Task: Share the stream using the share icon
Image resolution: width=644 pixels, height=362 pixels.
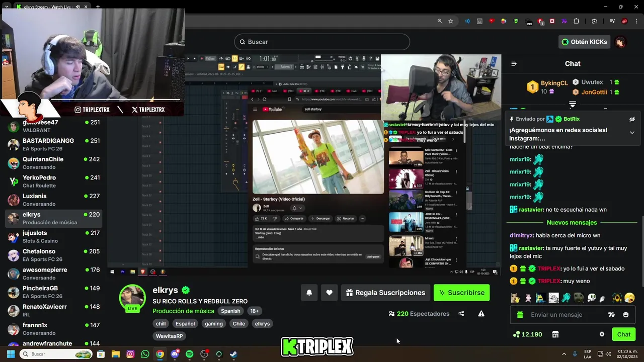Action: coord(461,314)
